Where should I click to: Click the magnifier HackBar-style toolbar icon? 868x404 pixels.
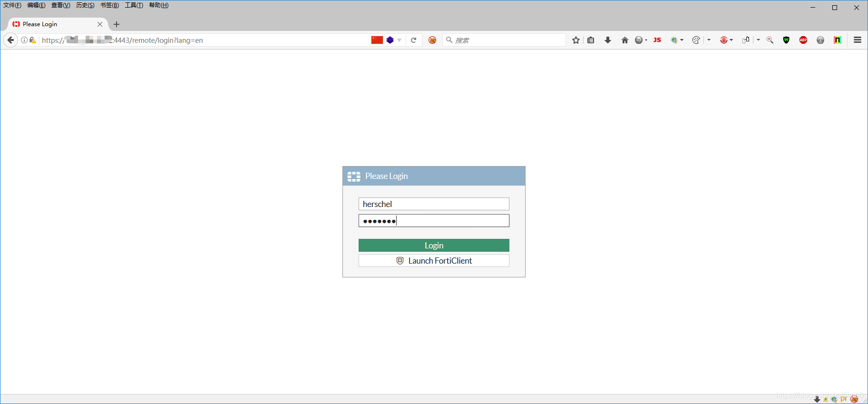tap(770, 40)
